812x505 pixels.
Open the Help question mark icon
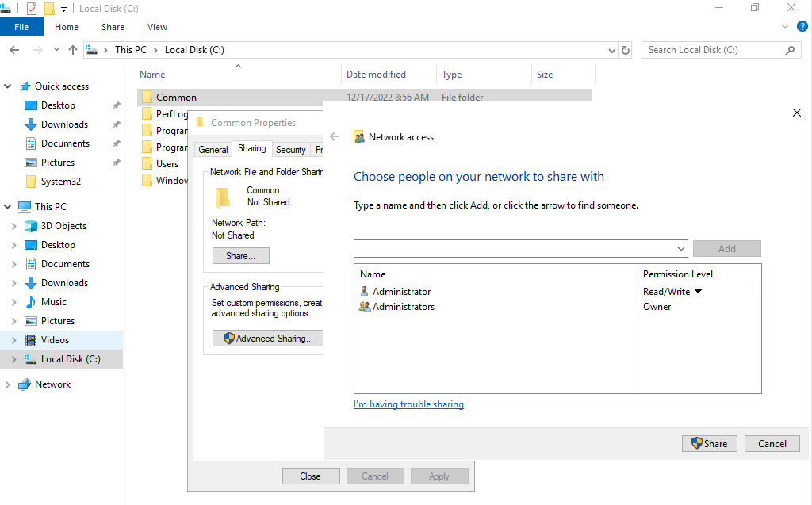pyautogui.click(x=802, y=26)
